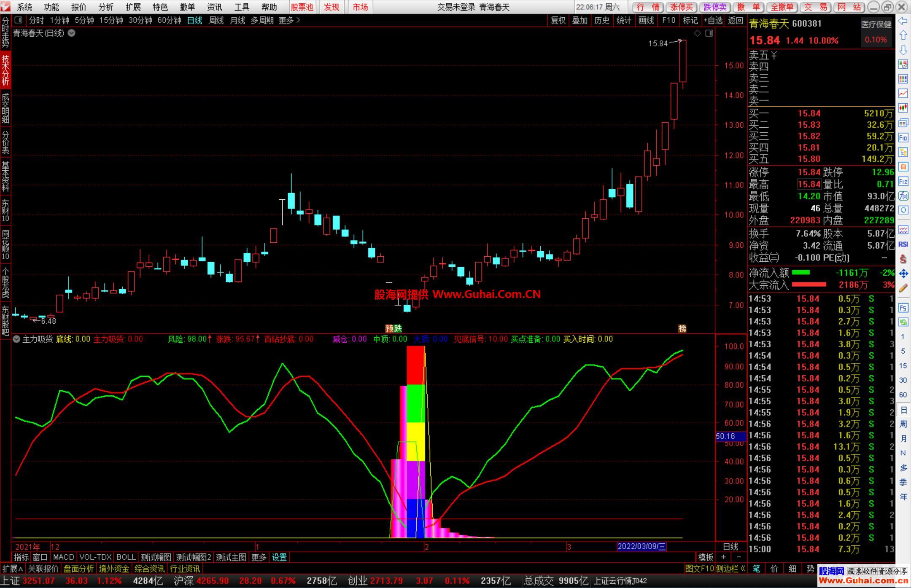This screenshot has width=911, height=588.
Task: Click the +自选 add to watchlist button
Action: 713,20
